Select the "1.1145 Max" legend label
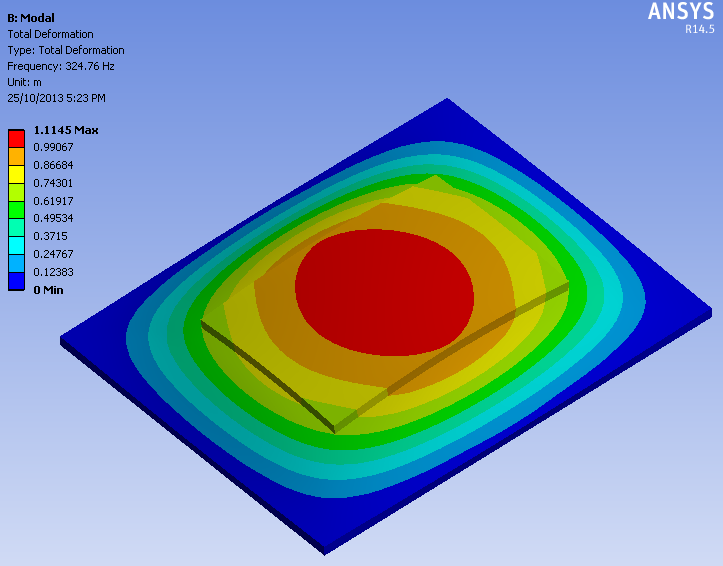This screenshot has height=566, width=723. pos(66,130)
